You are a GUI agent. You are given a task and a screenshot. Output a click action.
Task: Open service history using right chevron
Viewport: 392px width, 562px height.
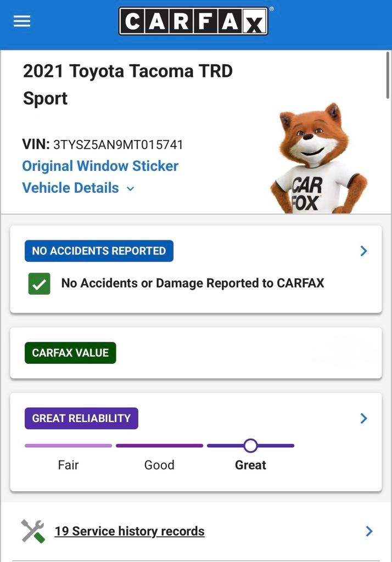coord(369,531)
